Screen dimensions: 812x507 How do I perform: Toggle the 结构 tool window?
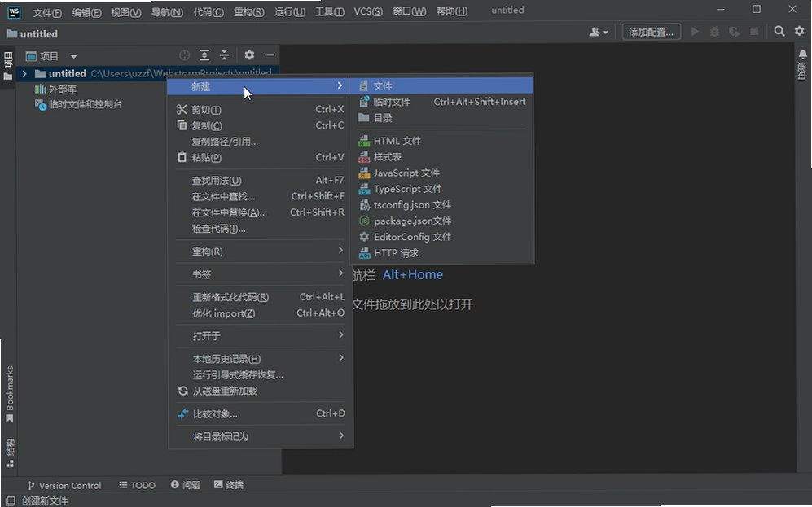(9, 453)
